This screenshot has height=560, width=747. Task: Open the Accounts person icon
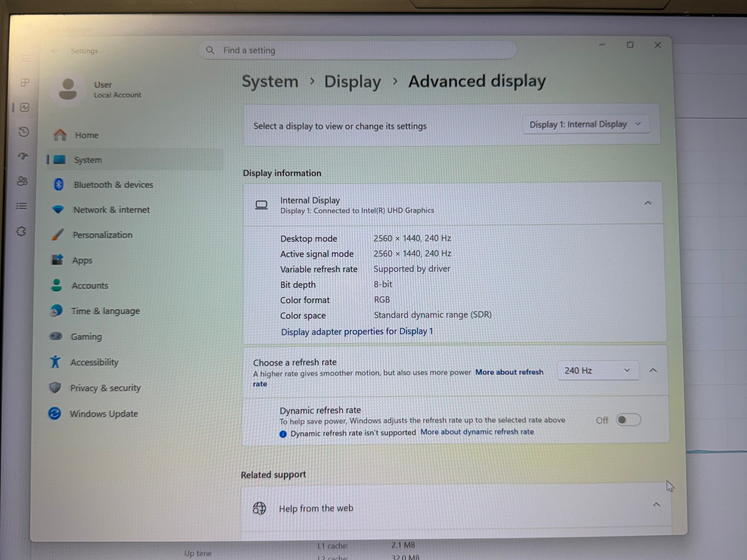[57, 285]
